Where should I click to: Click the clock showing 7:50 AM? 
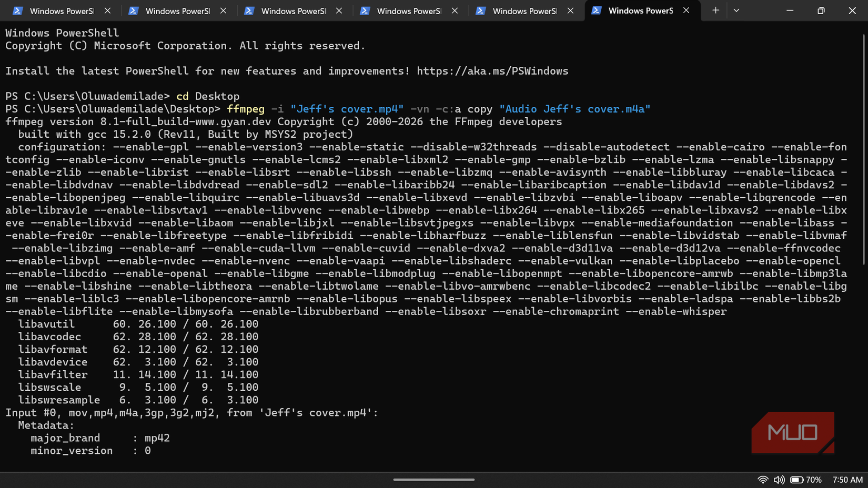click(x=847, y=479)
